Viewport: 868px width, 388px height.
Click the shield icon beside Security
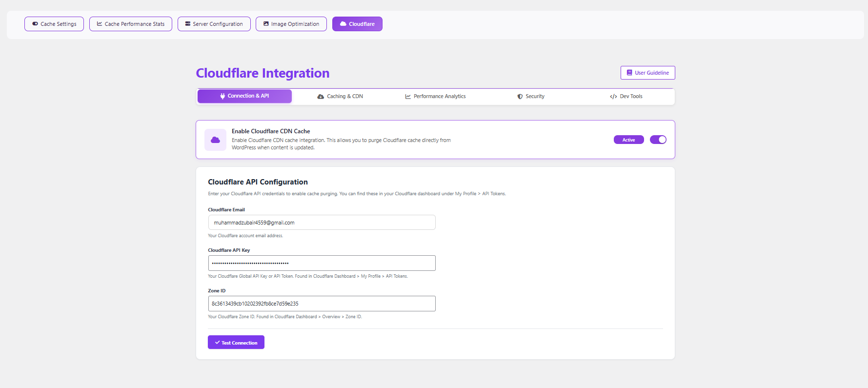click(520, 97)
